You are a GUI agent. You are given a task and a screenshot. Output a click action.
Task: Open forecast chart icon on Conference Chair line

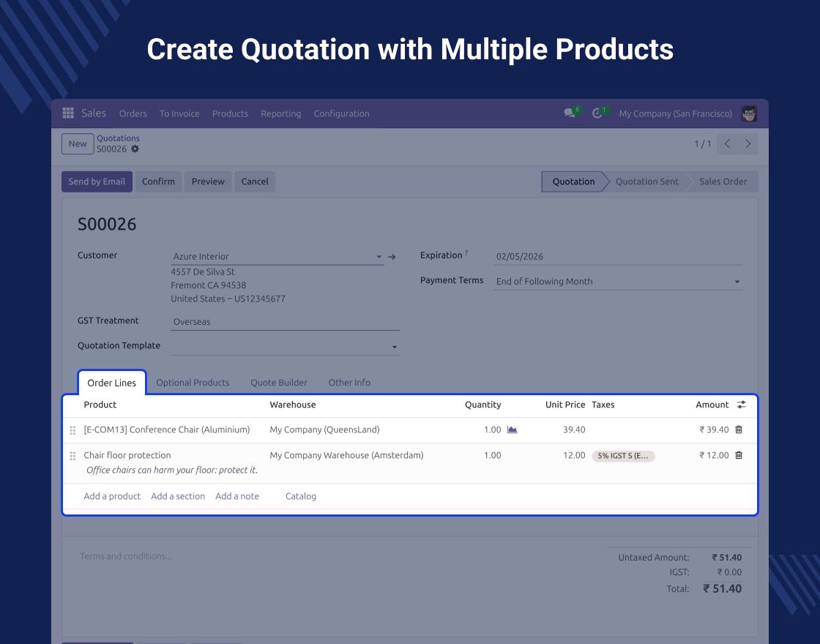click(x=512, y=430)
